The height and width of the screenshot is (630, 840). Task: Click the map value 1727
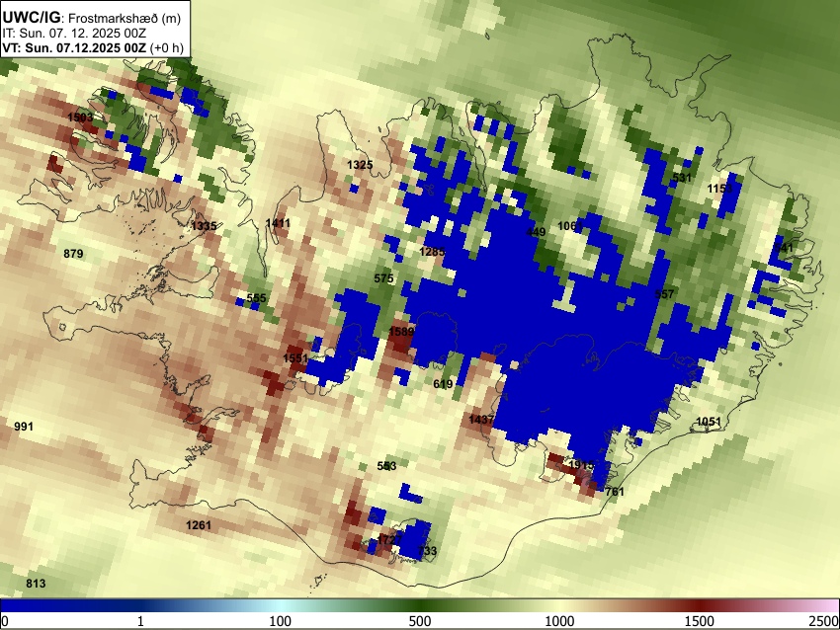point(389,539)
